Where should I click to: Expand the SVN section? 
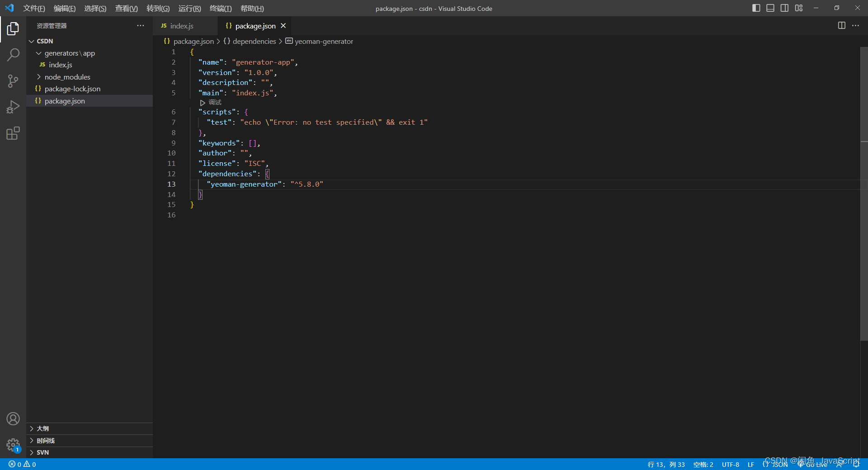click(x=90, y=452)
